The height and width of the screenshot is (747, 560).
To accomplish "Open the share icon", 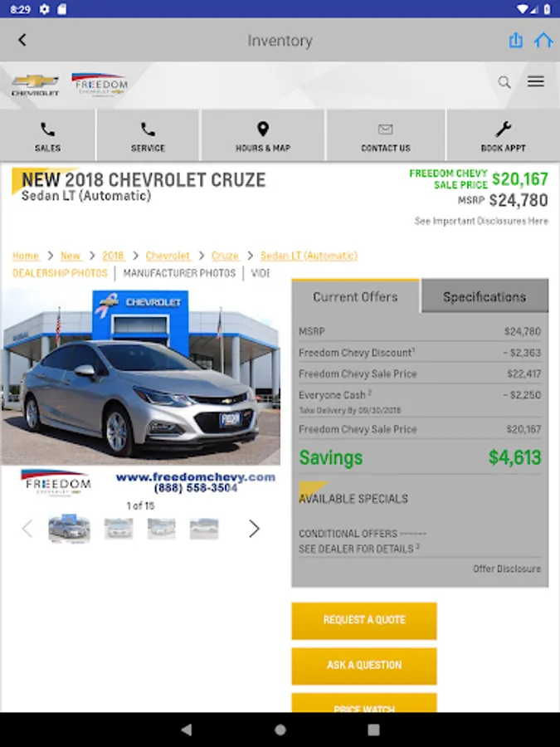I will click(515, 40).
